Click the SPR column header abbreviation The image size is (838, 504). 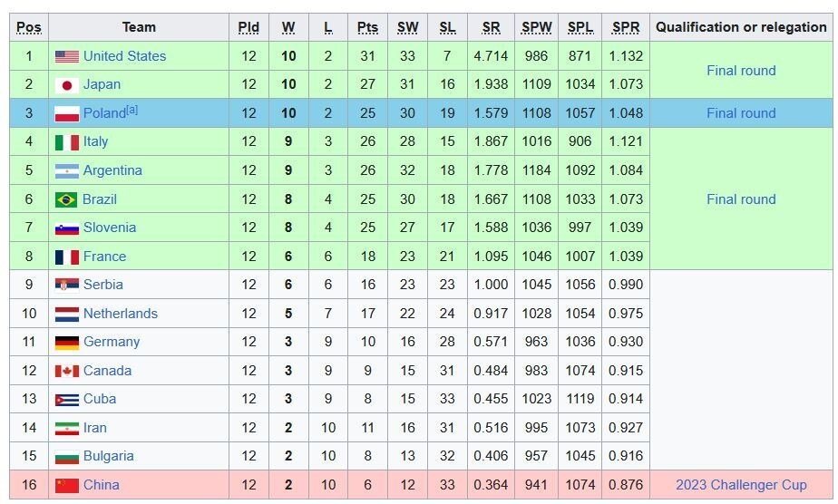click(x=626, y=27)
